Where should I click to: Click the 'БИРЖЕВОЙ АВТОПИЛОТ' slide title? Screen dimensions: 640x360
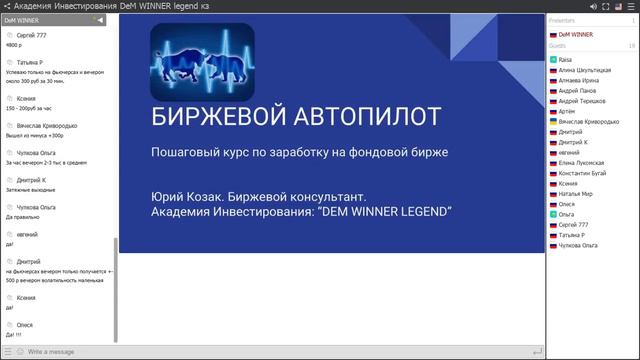coord(296,116)
